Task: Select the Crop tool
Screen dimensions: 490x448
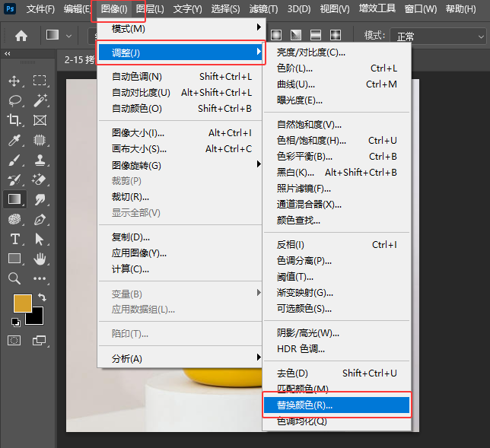Action: point(14,120)
